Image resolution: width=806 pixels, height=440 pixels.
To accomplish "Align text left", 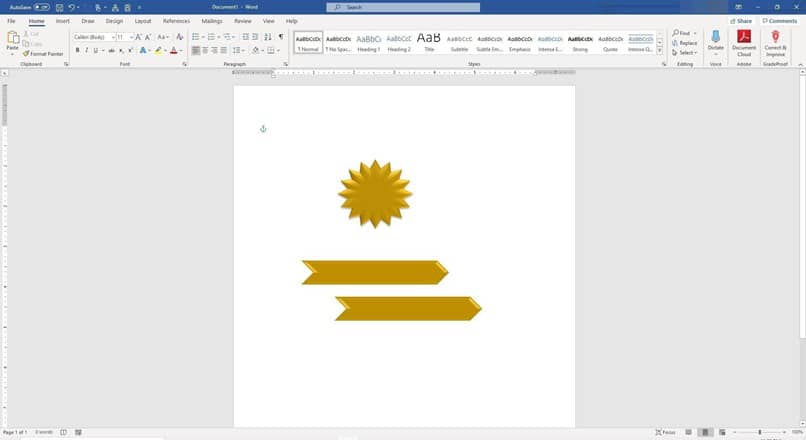I will (196, 50).
